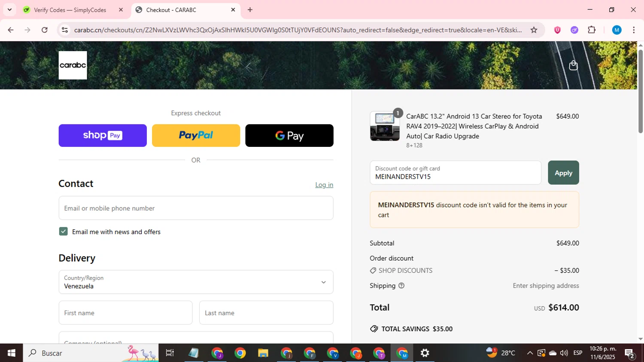Click the 'MEINANDERSTV15 discount code isn't valid' message
This screenshot has height=362, width=644.
[474, 210]
